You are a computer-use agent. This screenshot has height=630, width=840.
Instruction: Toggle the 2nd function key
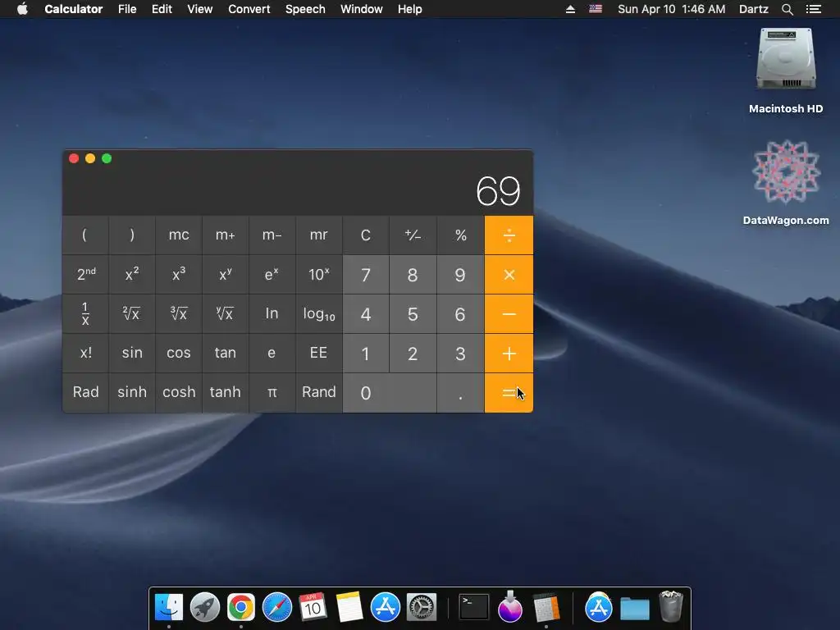point(85,275)
